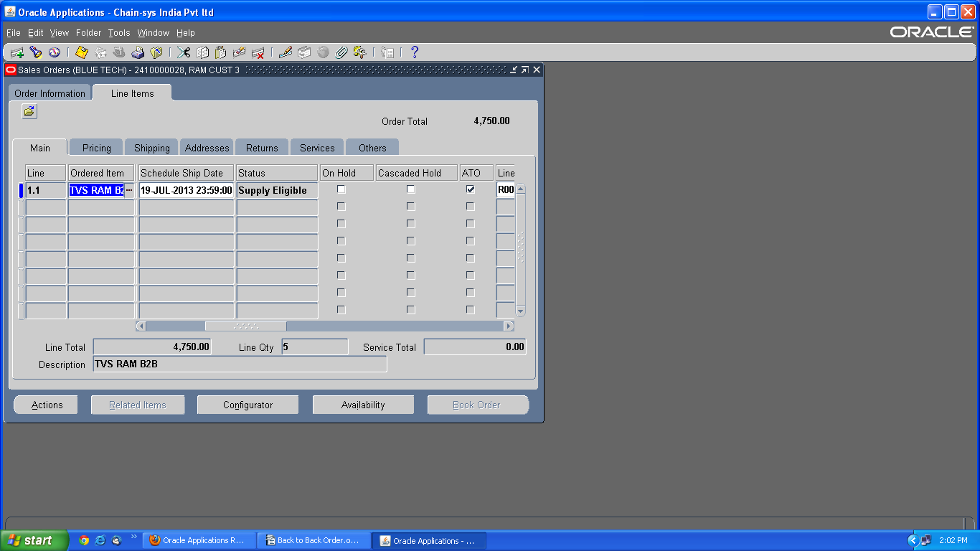Save with the yellow diskette icon
The image size is (980, 551).
click(x=82, y=52)
